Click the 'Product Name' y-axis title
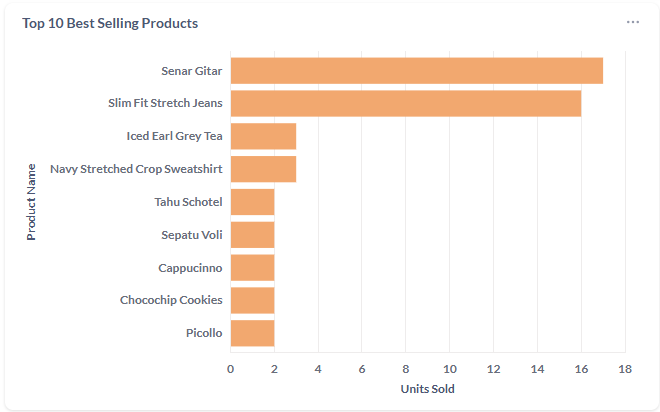Image resolution: width=660 pixels, height=412 pixels. click(x=31, y=201)
